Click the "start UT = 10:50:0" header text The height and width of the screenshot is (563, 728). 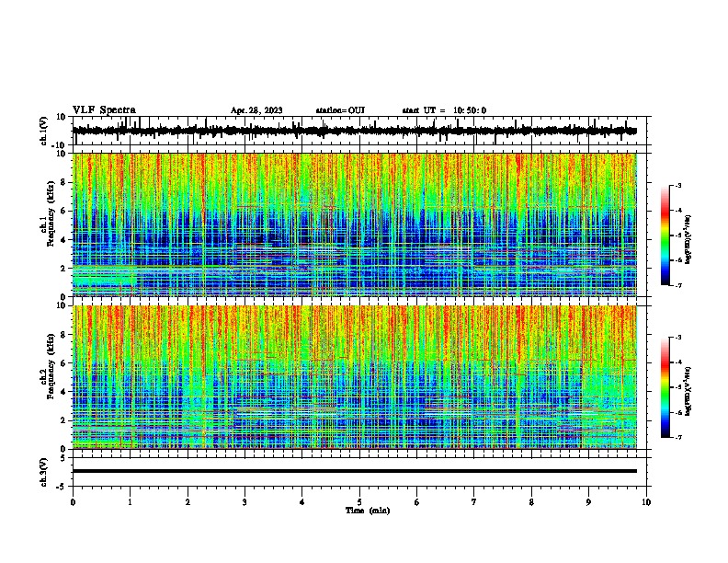[444, 110]
